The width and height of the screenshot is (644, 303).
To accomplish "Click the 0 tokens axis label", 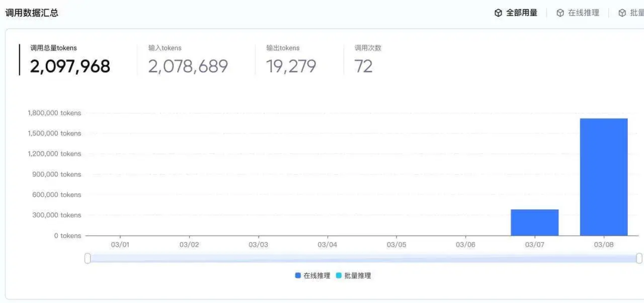I will tap(68, 236).
